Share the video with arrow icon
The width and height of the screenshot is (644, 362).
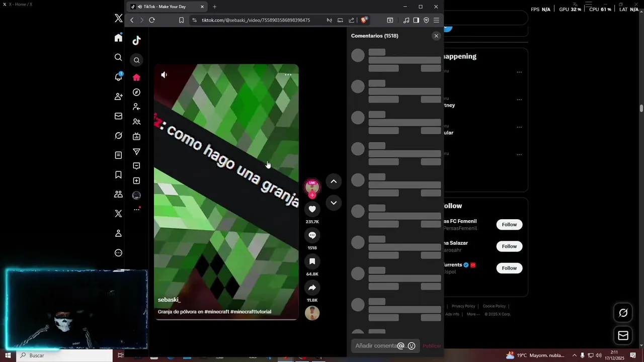[x=312, y=288]
